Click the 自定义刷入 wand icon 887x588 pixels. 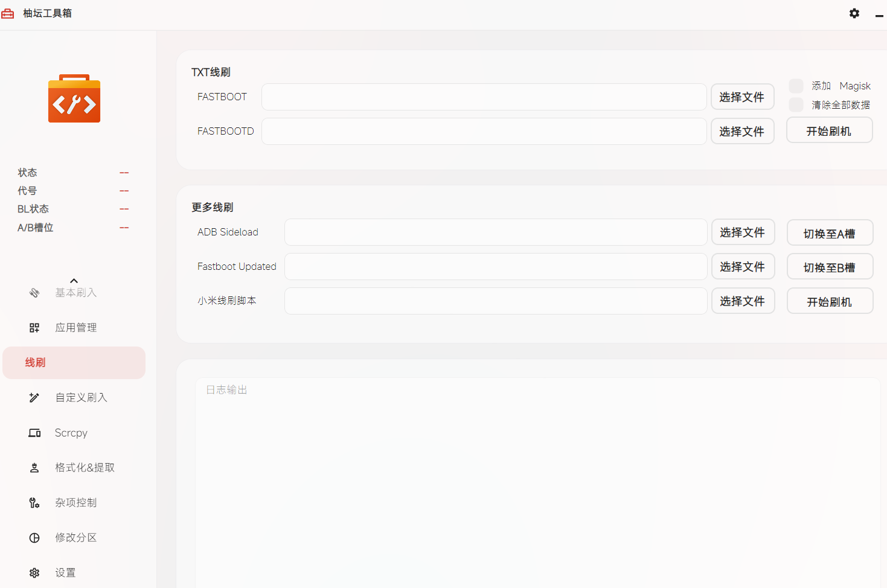coord(34,398)
